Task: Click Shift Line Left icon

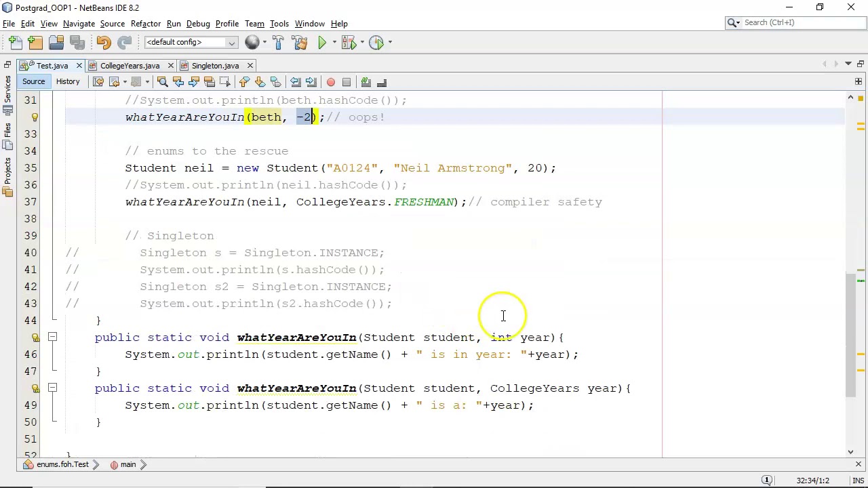Action: (296, 82)
